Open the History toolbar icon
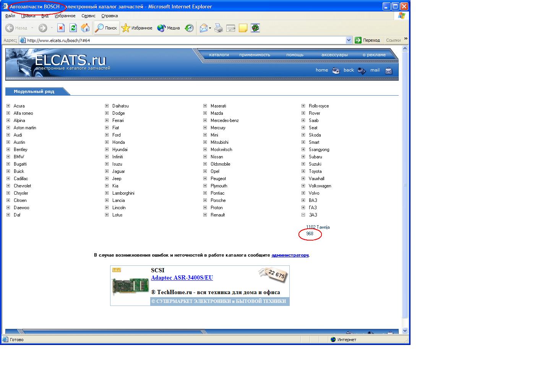Viewport: 542px width, 392px height. coord(189,28)
